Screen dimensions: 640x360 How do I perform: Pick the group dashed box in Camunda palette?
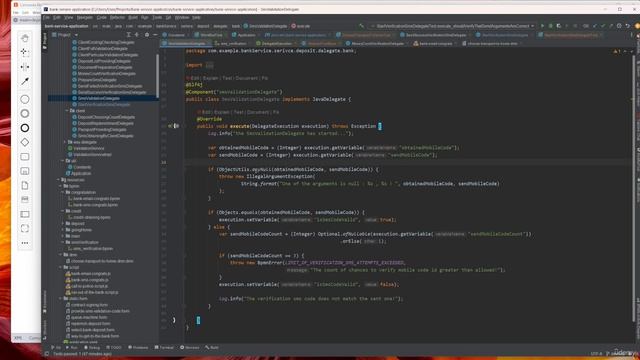click(x=25, y=228)
